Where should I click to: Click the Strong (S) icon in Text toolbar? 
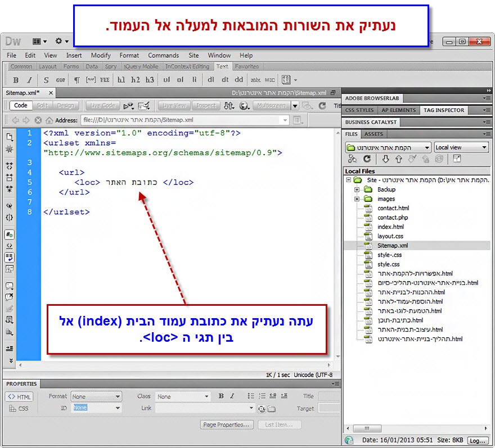(46, 80)
